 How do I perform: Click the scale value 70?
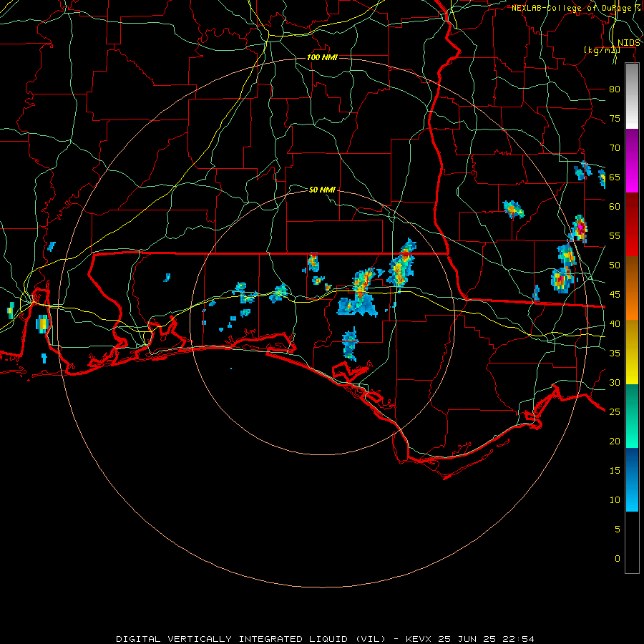point(615,148)
